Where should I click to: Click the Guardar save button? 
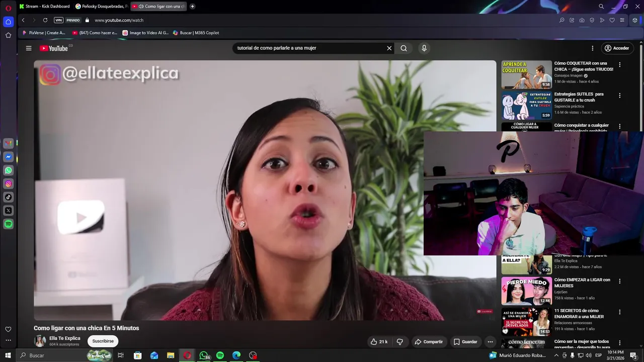(x=465, y=342)
